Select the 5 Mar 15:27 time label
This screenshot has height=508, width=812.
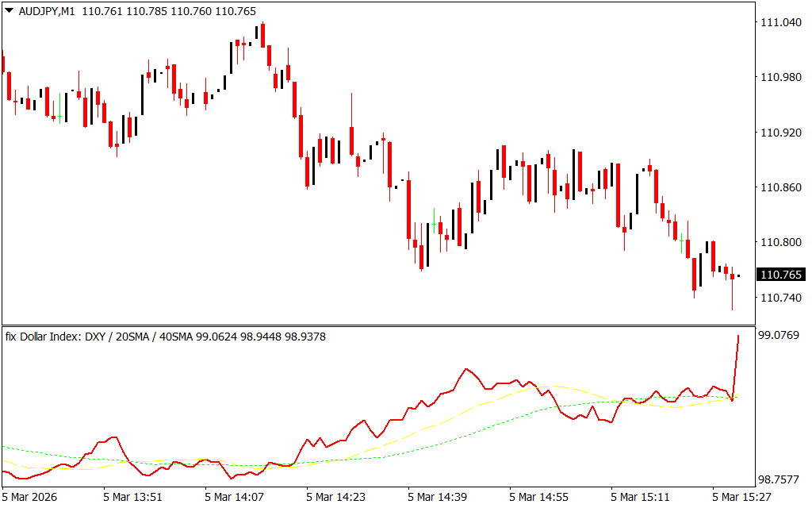pos(741,497)
